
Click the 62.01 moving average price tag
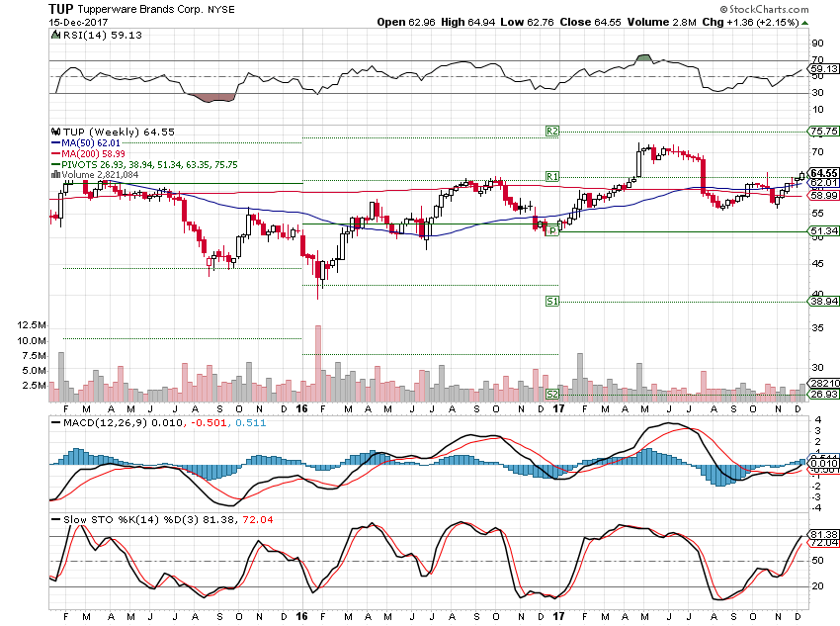coord(824,183)
